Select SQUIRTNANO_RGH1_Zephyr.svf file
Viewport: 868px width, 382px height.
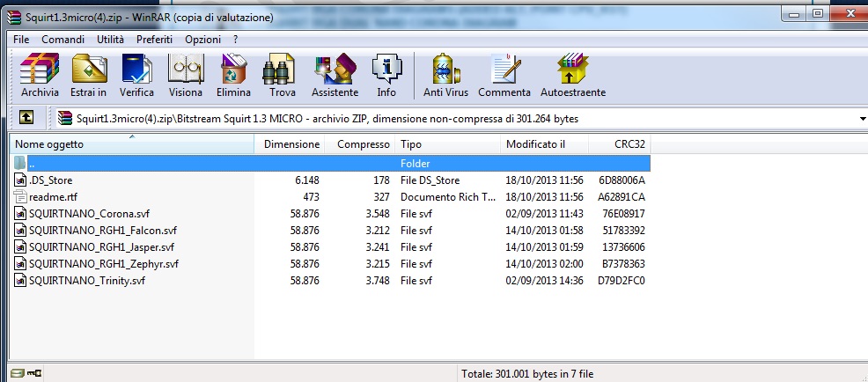tap(104, 264)
